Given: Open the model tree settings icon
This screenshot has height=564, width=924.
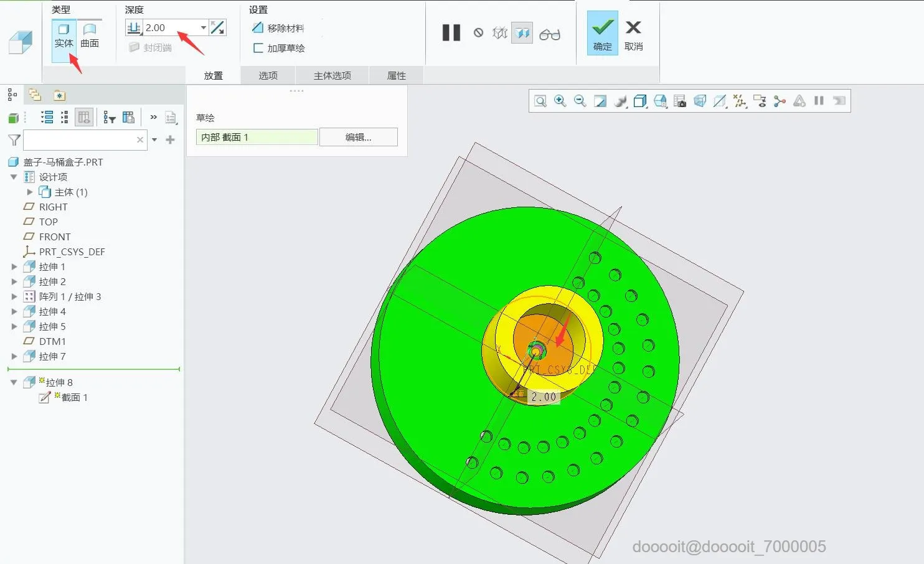Looking at the screenshot, I should click(171, 118).
